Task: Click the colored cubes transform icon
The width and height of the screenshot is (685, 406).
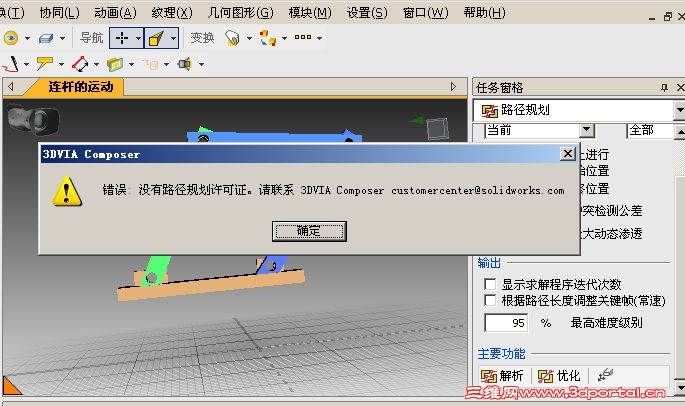Action: click(267, 38)
